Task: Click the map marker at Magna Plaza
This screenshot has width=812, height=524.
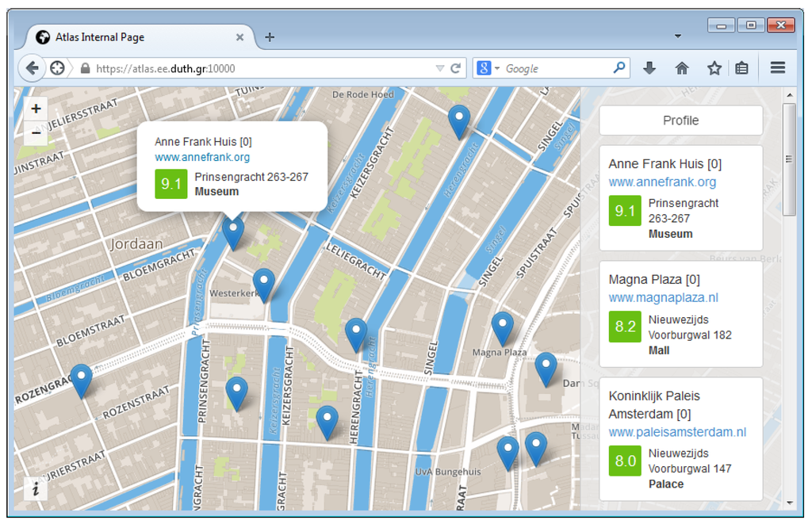Action: click(x=502, y=327)
